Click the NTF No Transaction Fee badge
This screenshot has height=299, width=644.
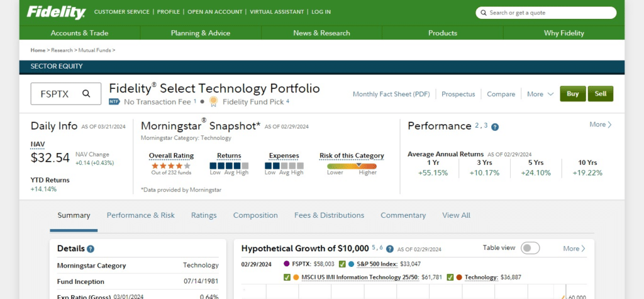pos(114,101)
